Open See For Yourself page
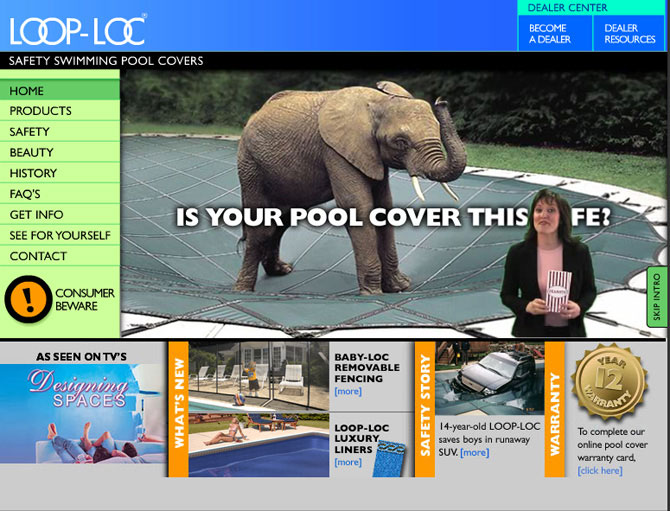 (x=60, y=235)
